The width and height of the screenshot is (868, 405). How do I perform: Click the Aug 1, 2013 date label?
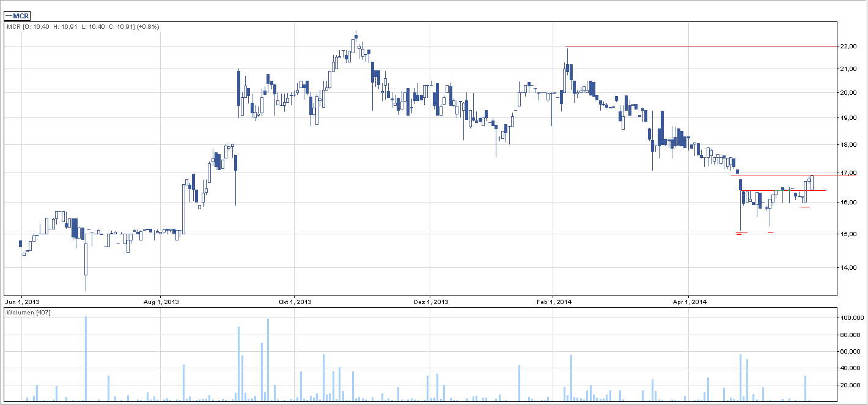(160, 302)
